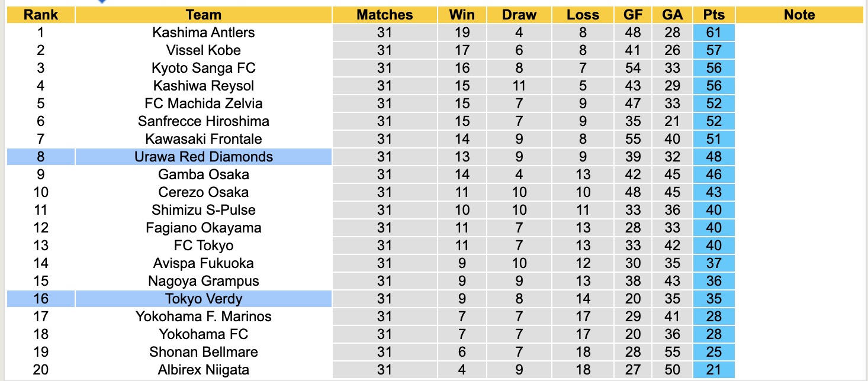Click the Vissel Kobe team name

point(203,50)
